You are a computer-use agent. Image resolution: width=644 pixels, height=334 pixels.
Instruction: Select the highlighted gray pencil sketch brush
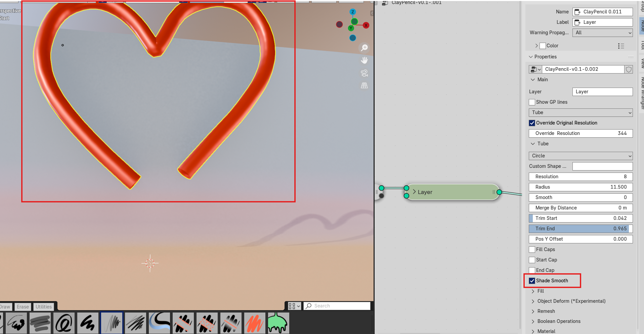click(x=112, y=323)
